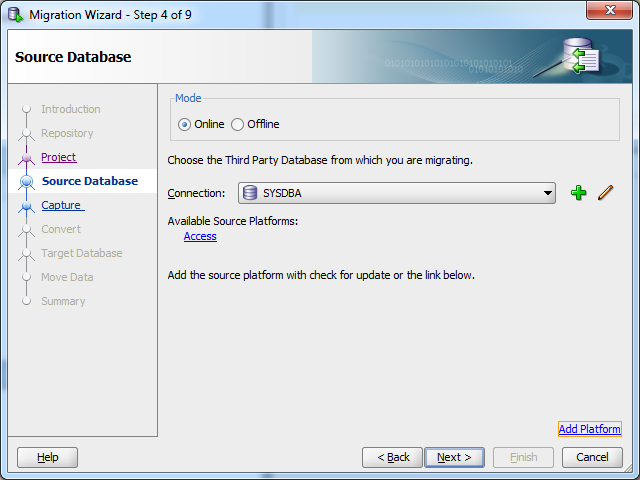Screen dimensions: 640x480
Task: Click the Project step node icon
Action: 27,158
